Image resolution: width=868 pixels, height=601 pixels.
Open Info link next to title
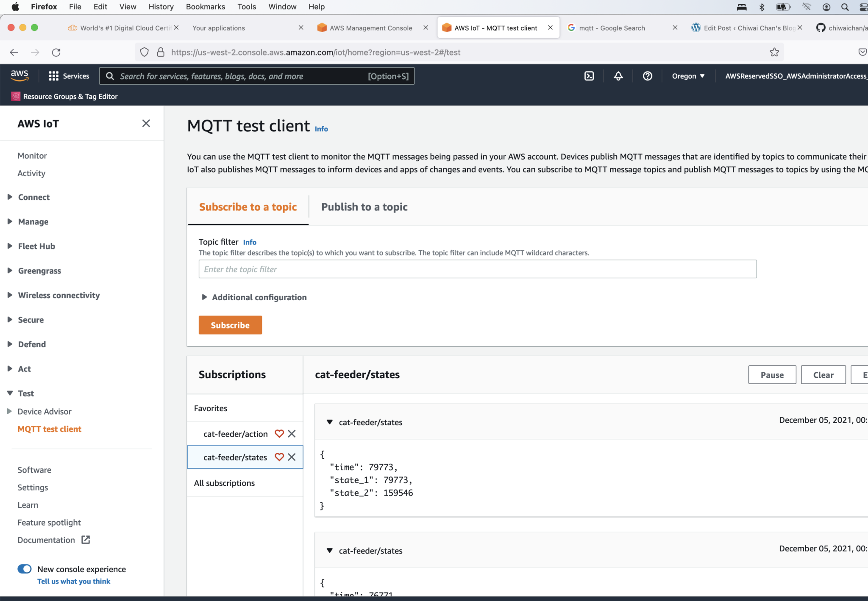coord(321,129)
